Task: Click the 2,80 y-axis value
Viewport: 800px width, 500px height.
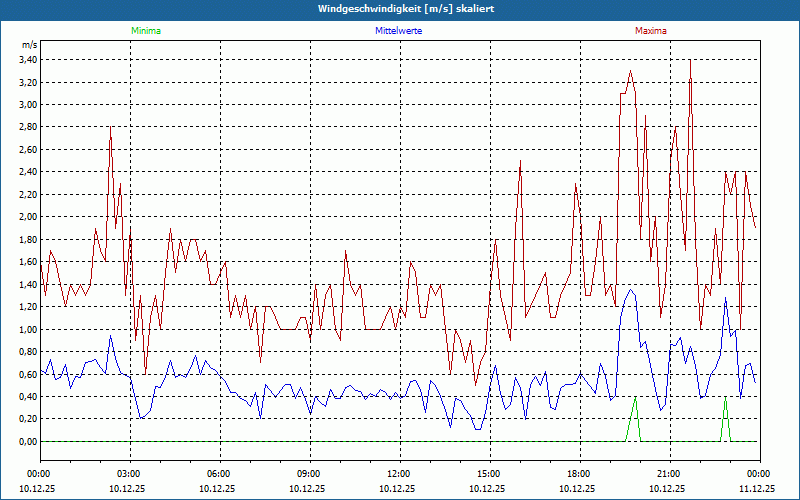Action: 28,127
